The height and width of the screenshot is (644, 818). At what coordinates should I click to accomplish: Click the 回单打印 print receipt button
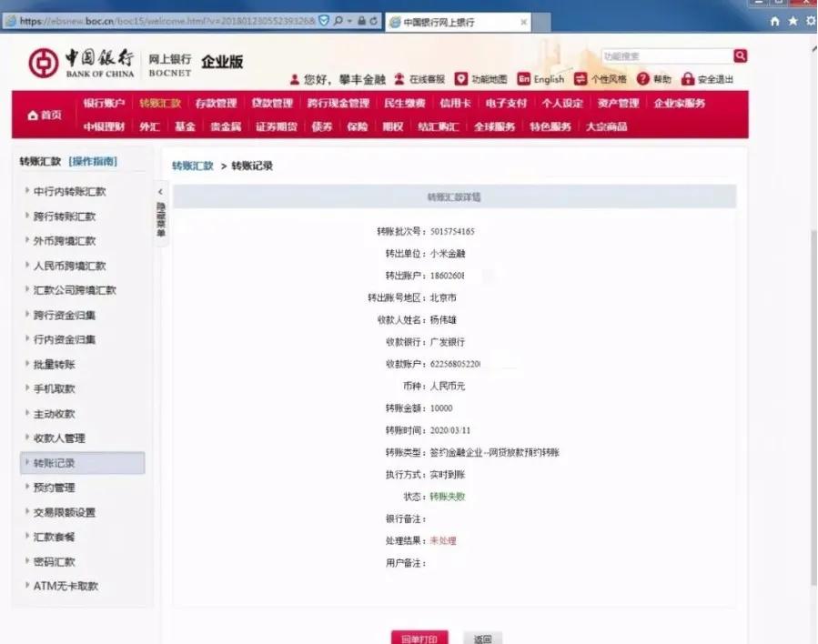419,637
